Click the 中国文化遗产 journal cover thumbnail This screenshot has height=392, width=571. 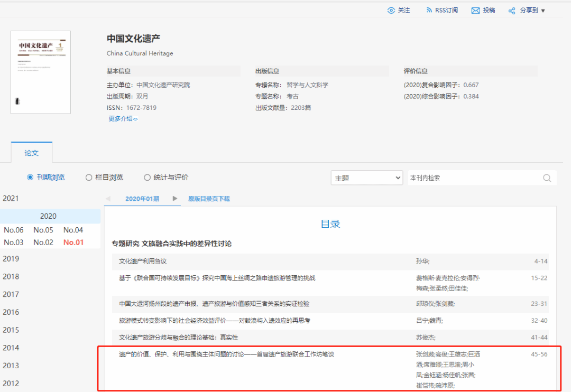pos(41,72)
